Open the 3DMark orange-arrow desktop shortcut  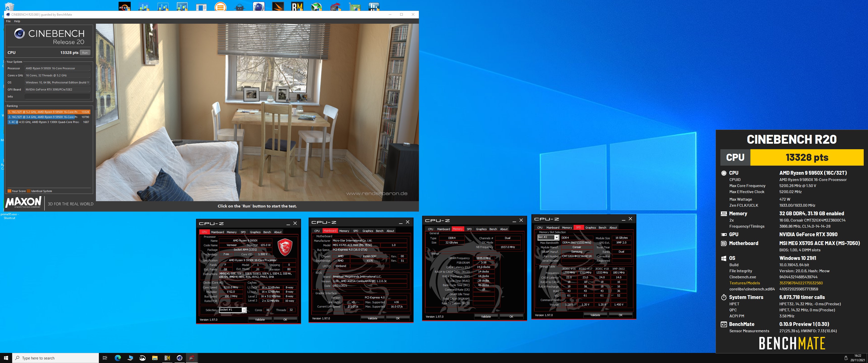point(278,6)
